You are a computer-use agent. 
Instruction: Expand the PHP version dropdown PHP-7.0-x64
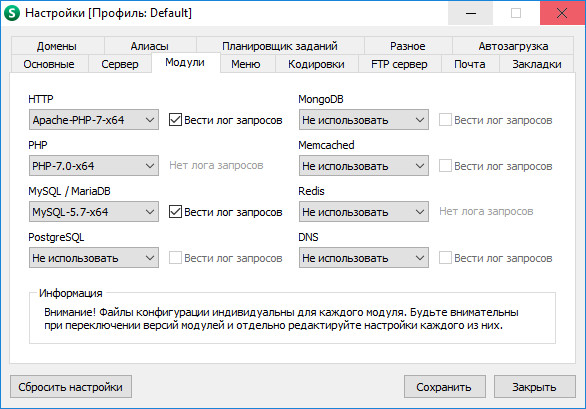[94, 166]
